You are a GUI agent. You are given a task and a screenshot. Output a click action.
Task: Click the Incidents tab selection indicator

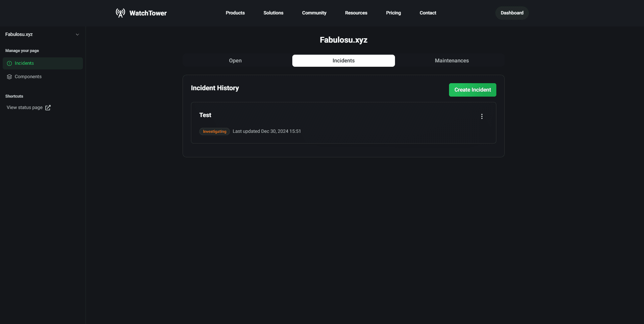[343, 61]
